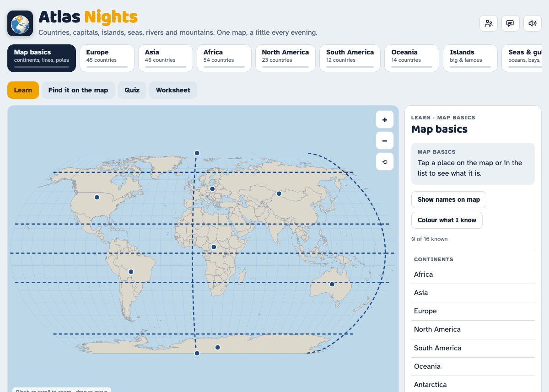This screenshot has width=549, height=392.
Task: Click the North America dot on the map
Action: point(97,197)
